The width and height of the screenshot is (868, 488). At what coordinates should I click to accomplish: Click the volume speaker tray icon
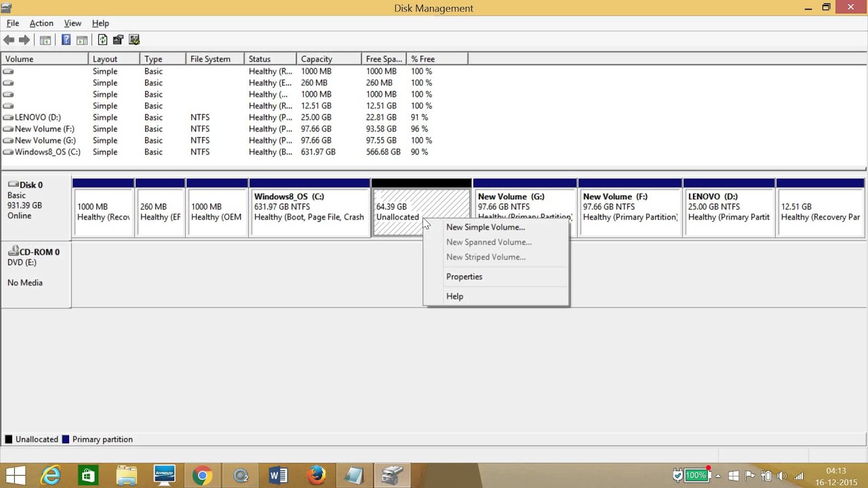(782, 476)
